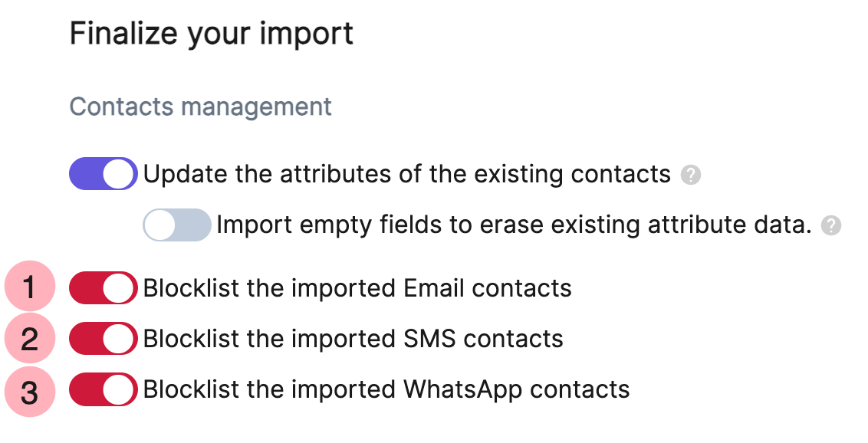Image resolution: width=868 pixels, height=443 pixels.
Task: Click the white knob on the Email blocklist toggle
Action: pos(119,287)
